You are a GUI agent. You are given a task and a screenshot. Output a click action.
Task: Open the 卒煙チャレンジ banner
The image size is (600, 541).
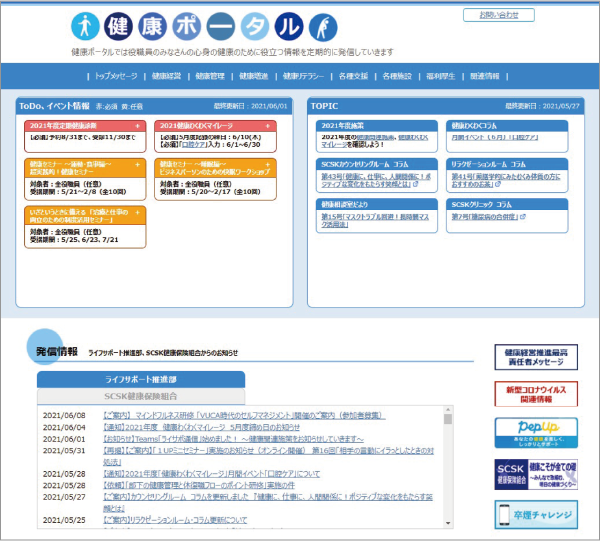pyautogui.click(x=536, y=515)
